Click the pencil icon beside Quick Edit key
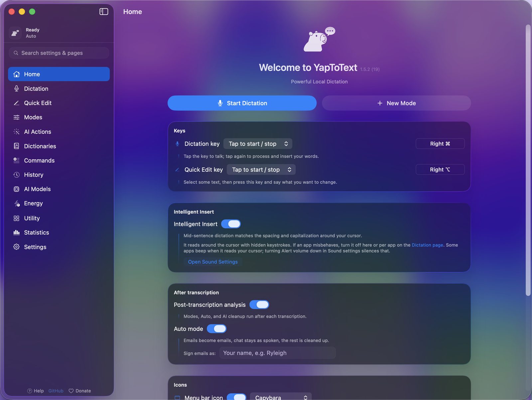Image resolution: width=532 pixels, height=400 pixels. (x=177, y=170)
